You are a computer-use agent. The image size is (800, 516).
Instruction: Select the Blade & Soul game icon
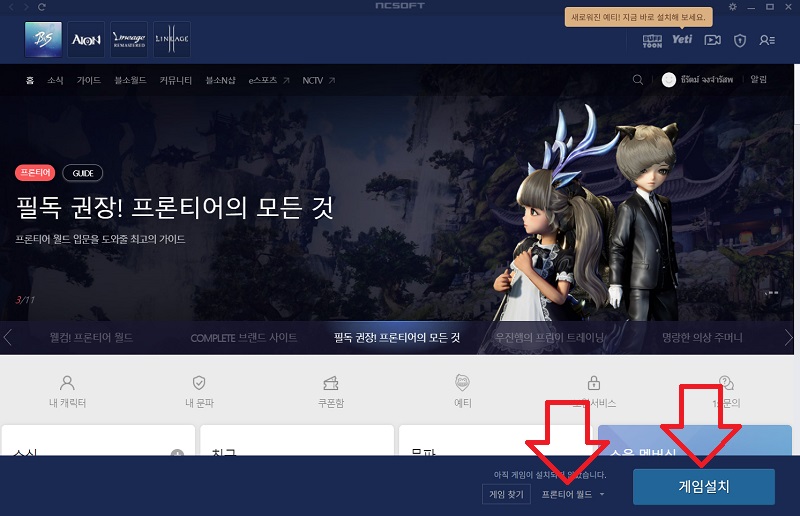42,39
